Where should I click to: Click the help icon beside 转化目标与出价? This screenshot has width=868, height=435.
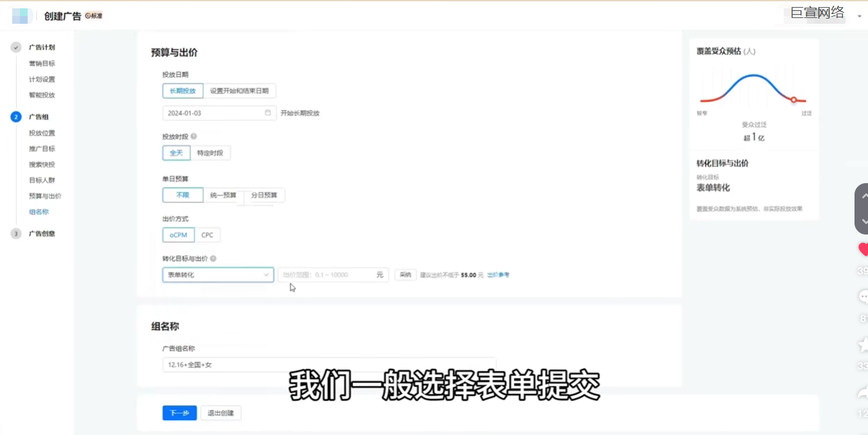tap(213, 259)
